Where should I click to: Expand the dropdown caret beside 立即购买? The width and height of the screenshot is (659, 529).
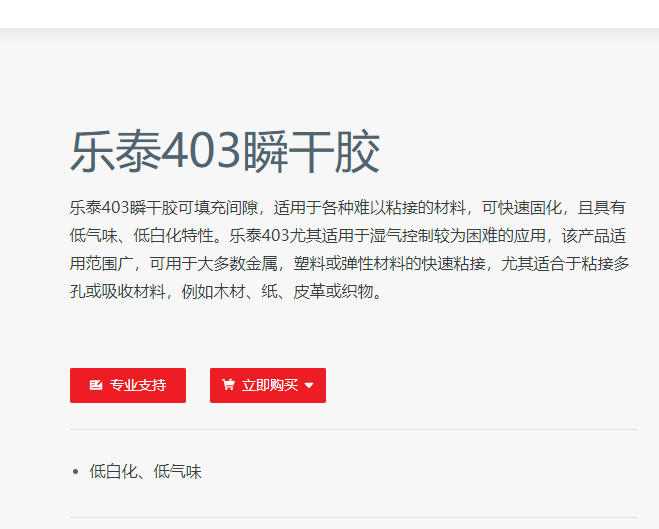pyautogui.click(x=309, y=385)
